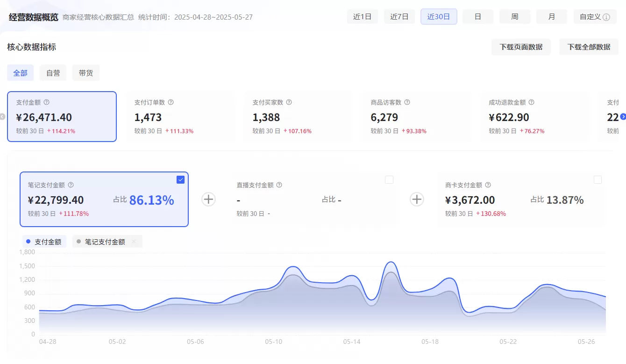Uncheck the 笔记支付金额 card checkbox
Viewport: 626px width, 364px height.
click(180, 179)
